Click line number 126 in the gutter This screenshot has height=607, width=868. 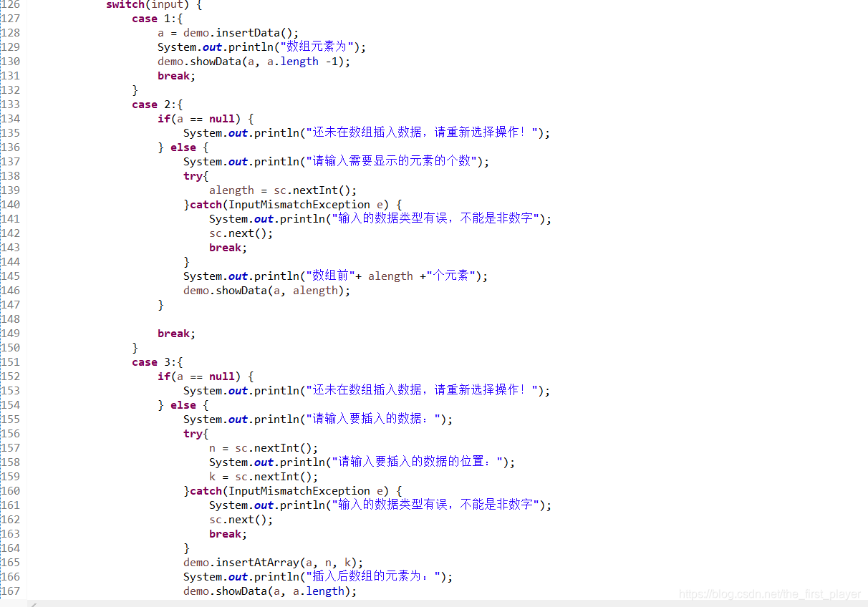pyautogui.click(x=11, y=4)
